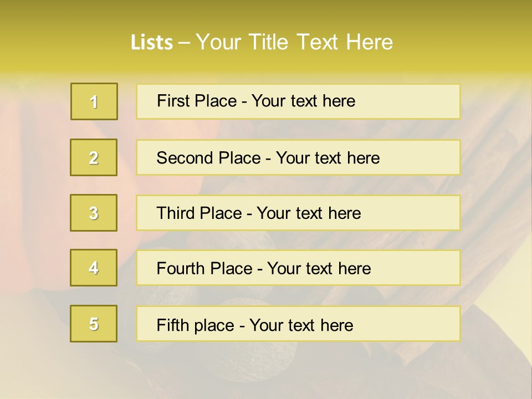The height and width of the screenshot is (399, 532).
Task: Click the word "Third" in list item three
Action: point(176,213)
